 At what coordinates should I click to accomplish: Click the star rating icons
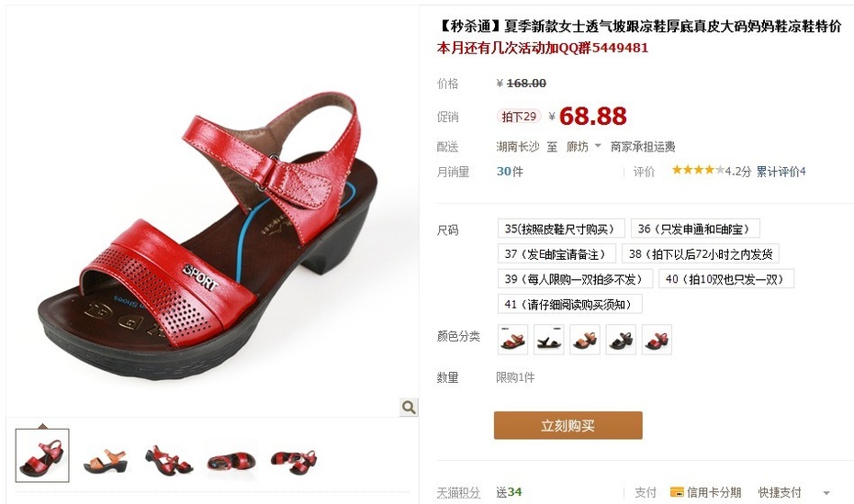point(698,171)
